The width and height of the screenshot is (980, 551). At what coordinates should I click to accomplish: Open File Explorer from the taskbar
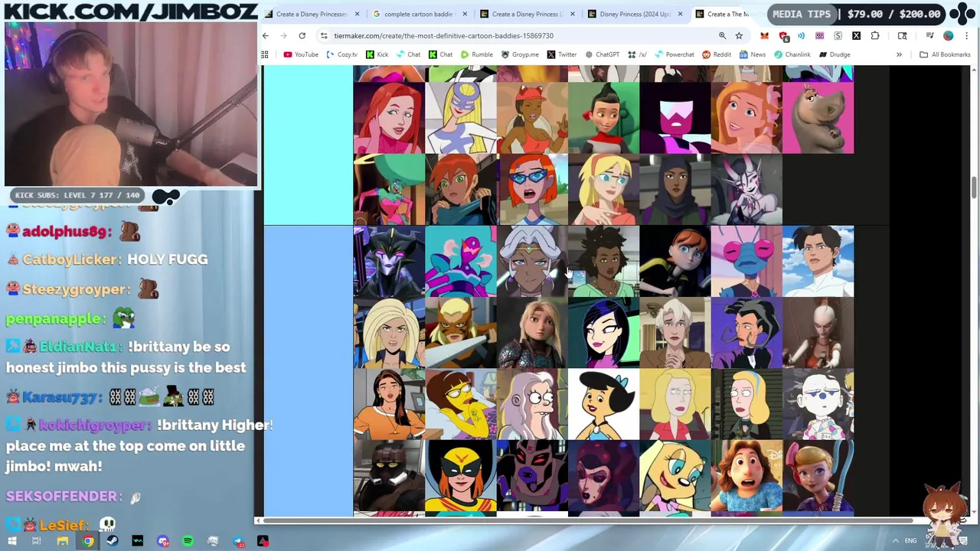coord(62,541)
